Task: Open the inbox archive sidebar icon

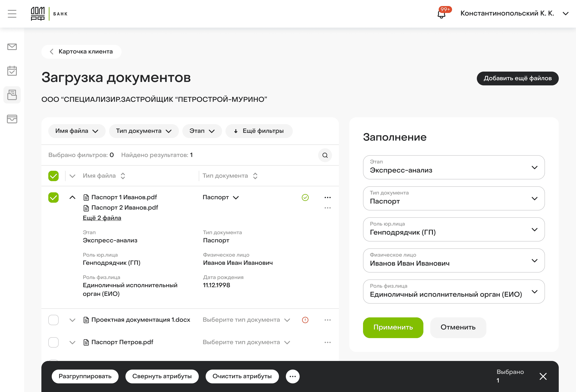Action: 12,119
